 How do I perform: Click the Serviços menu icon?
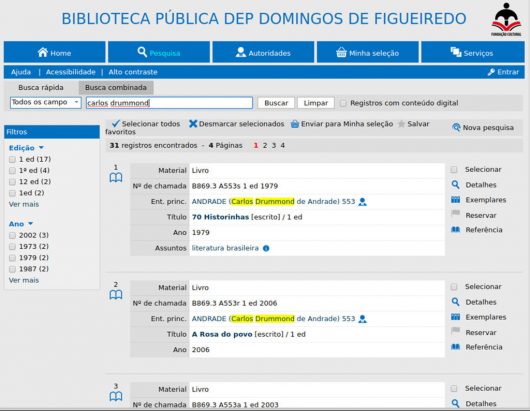(x=456, y=52)
